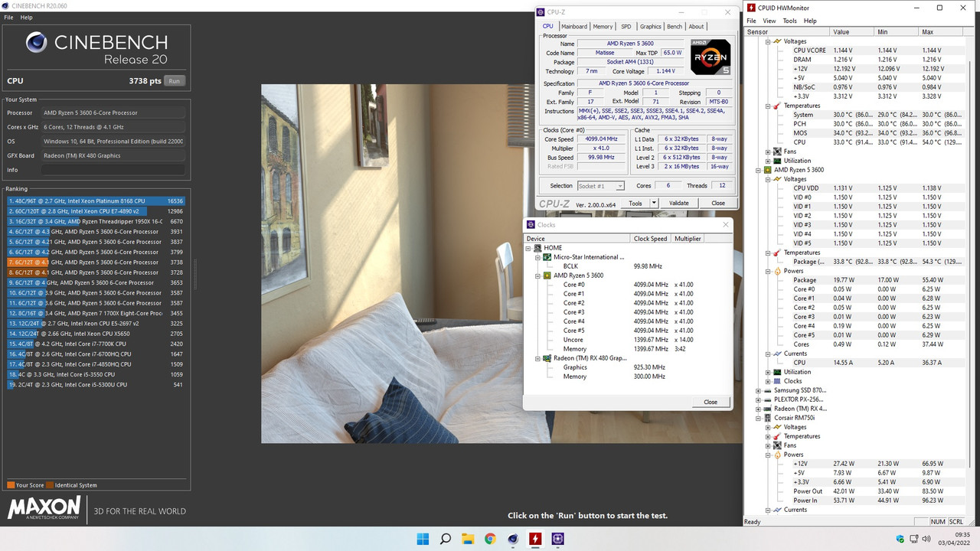Open Cinebench Help menu
The image size is (980, 551).
pos(27,17)
